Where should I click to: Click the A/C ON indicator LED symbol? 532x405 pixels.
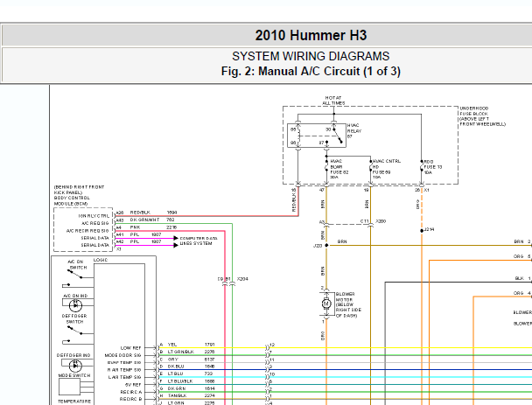pyautogui.click(x=75, y=305)
